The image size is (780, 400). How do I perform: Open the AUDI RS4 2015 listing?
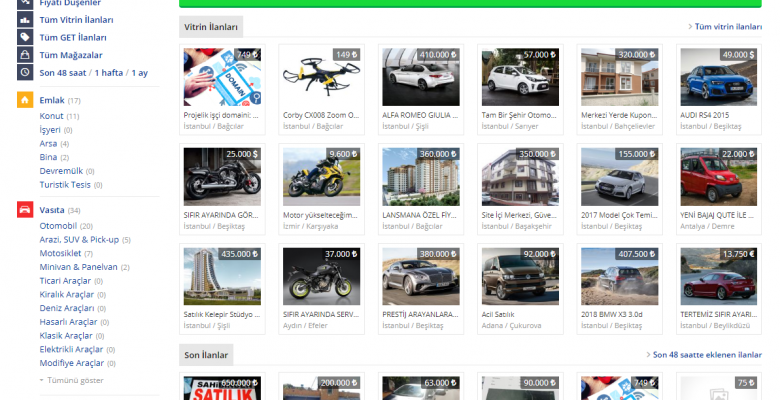tap(719, 90)
